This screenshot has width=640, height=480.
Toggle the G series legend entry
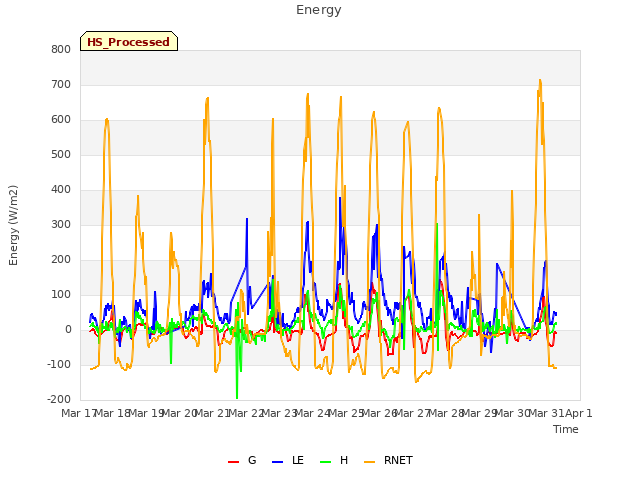click(x=242, y=460)
